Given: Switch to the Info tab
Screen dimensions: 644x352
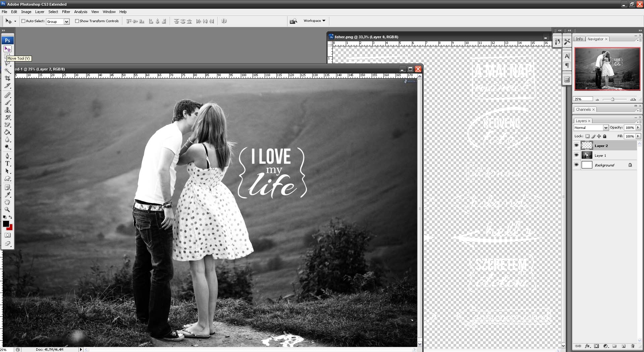Looking at the screenshot, I should 579,39.
